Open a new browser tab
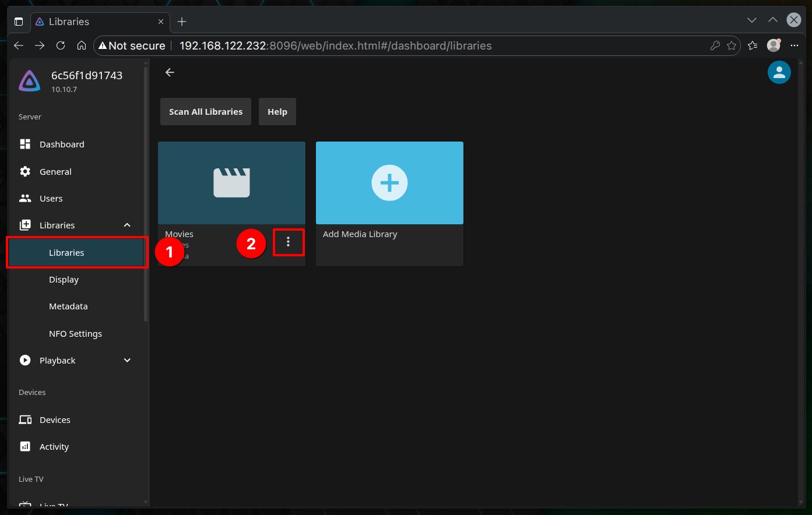 [182, 22]
